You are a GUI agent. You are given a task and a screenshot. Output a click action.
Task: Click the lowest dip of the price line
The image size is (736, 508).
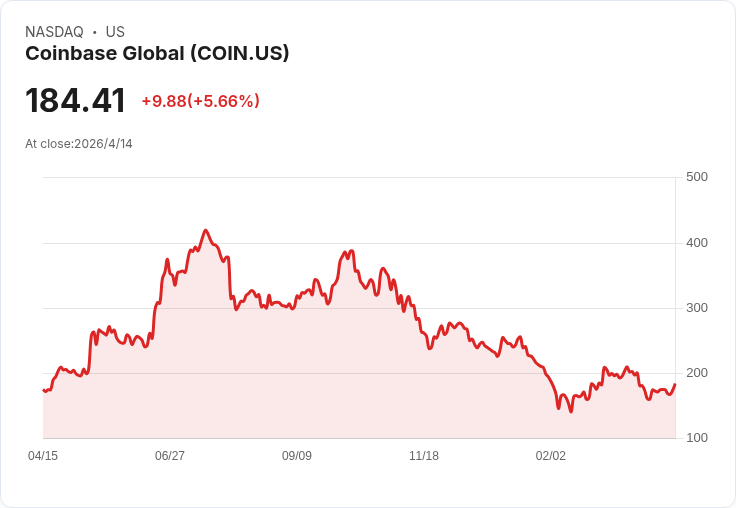click(x=571, y=411)
